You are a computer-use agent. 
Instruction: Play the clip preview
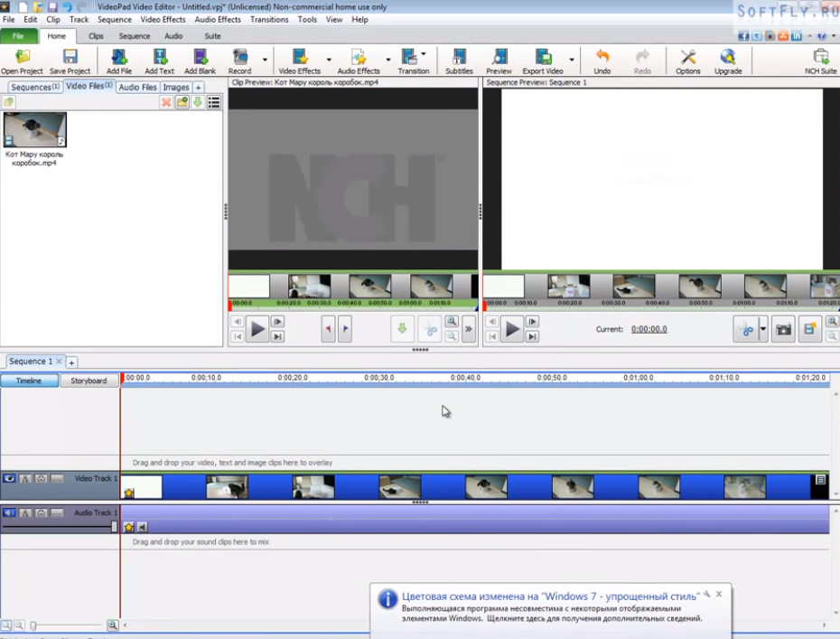(257, 329)
